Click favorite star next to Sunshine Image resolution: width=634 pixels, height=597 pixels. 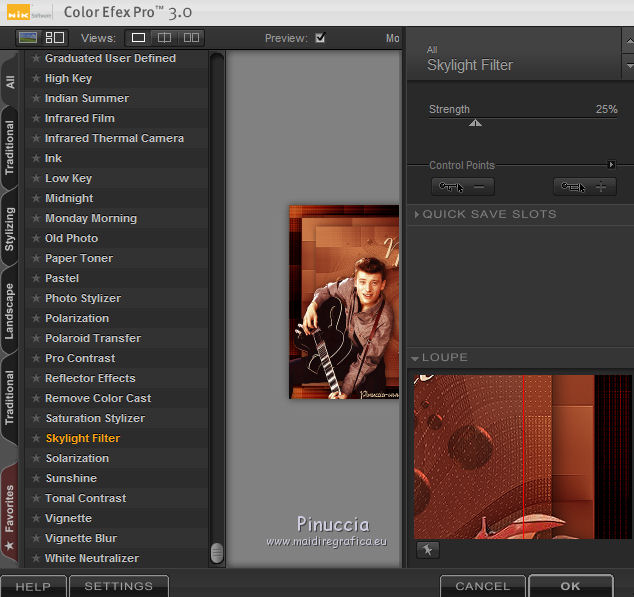(x=36, y=478)
